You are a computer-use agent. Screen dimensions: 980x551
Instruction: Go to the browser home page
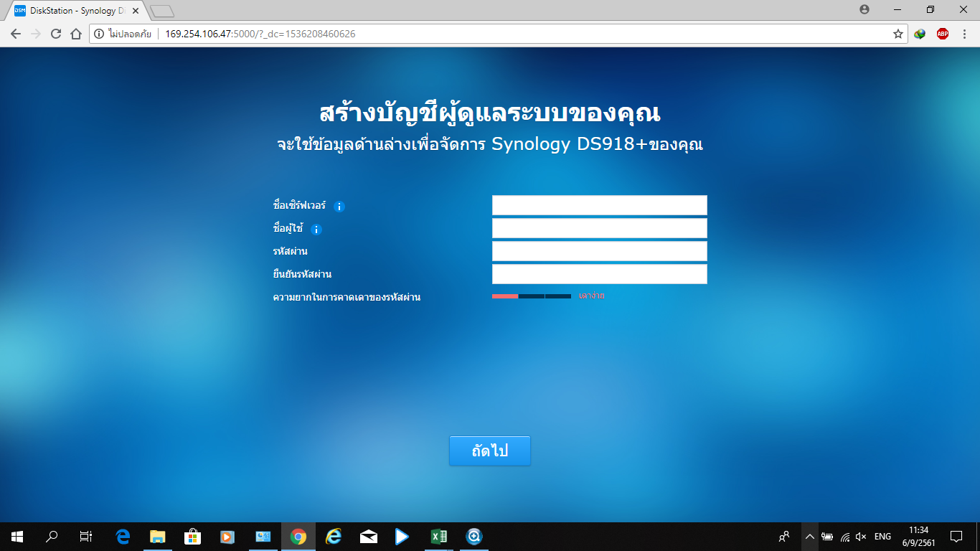[x=76, y=34]
